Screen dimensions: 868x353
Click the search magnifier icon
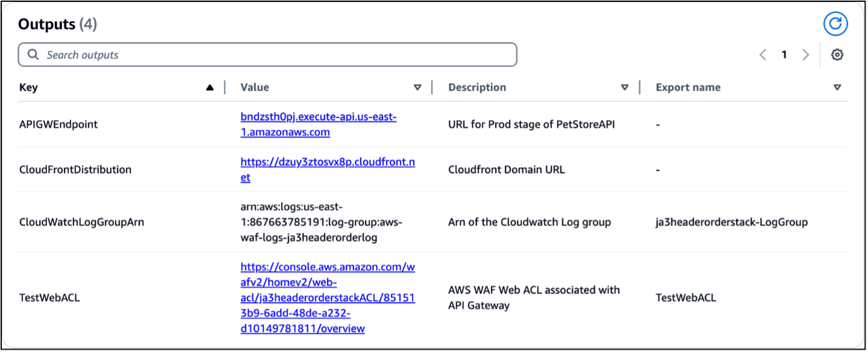[x=33, y=54]
